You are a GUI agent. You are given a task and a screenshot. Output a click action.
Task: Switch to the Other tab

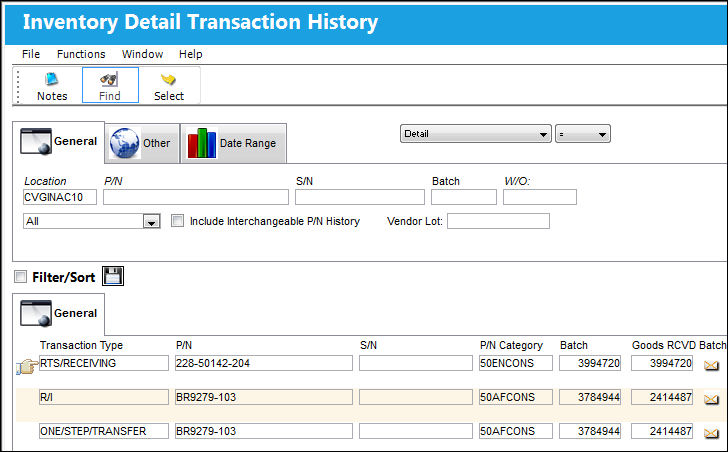[x=142, y=143]
